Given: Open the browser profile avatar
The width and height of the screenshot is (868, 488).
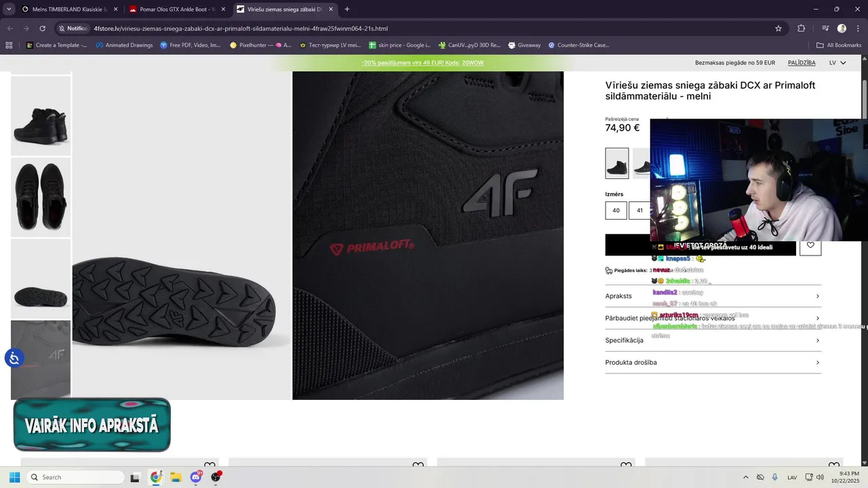Looking at the screenshot, I should click(x=842, y=28).
